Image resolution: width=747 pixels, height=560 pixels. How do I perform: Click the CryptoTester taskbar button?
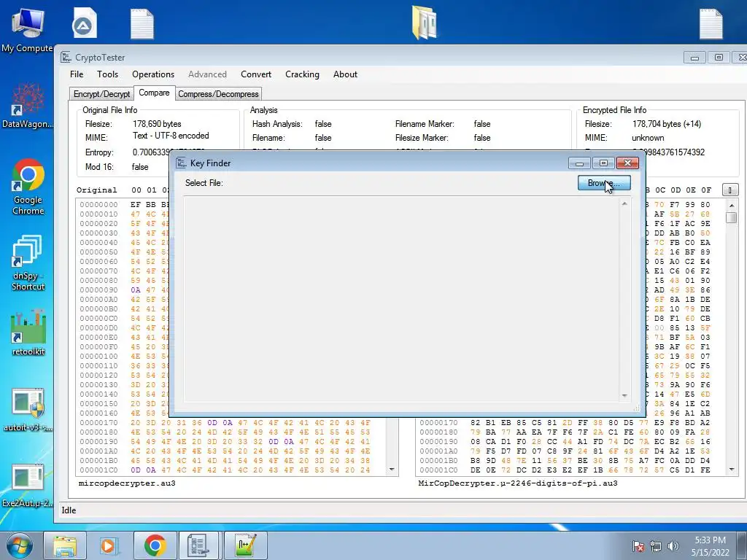pos(198,545)
